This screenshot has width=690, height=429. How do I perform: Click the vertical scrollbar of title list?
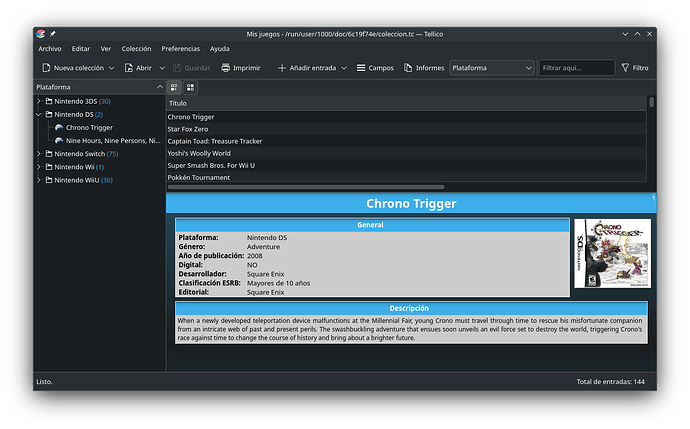(651, 102)
